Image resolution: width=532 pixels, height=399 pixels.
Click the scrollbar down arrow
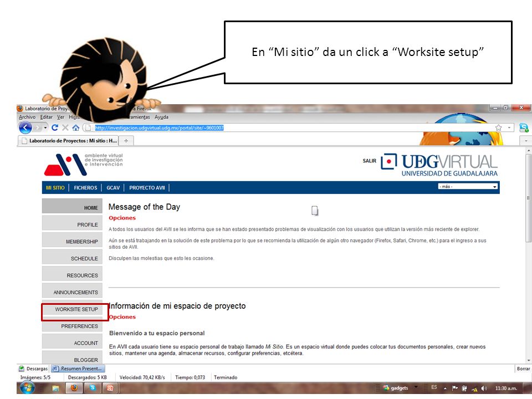[528, 361]
